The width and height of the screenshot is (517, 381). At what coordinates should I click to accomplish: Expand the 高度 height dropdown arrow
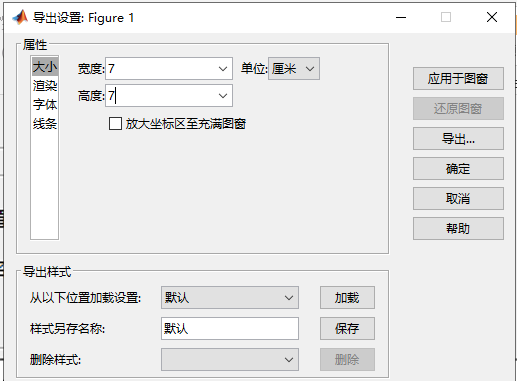[x=223, y=96]
